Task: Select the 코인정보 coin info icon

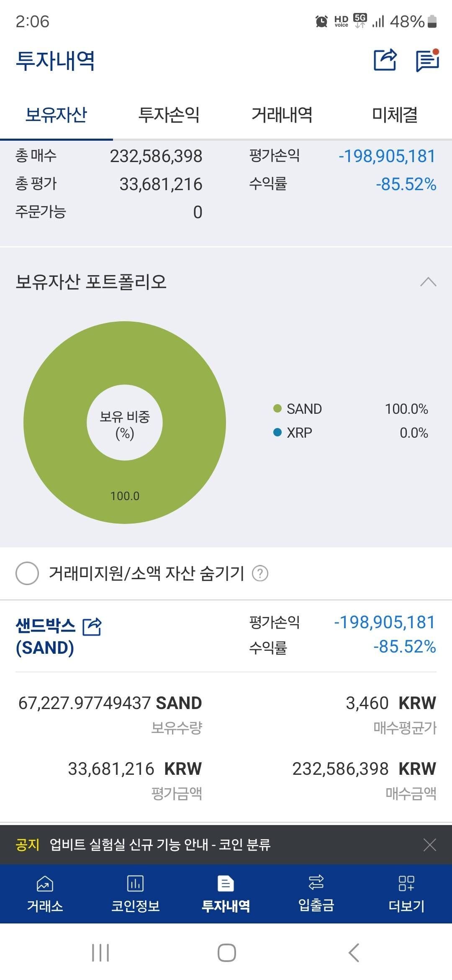Action: [136, 894]
